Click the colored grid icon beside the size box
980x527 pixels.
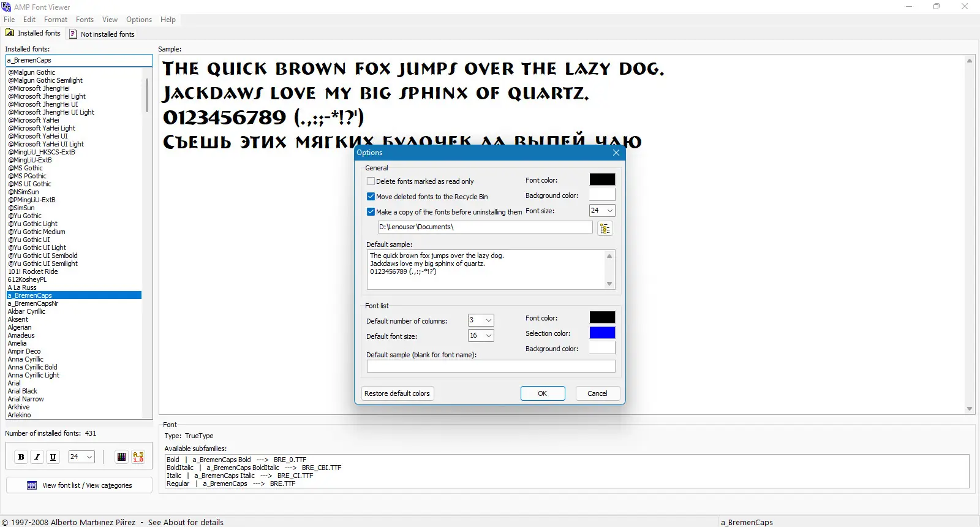click(121, 457)
